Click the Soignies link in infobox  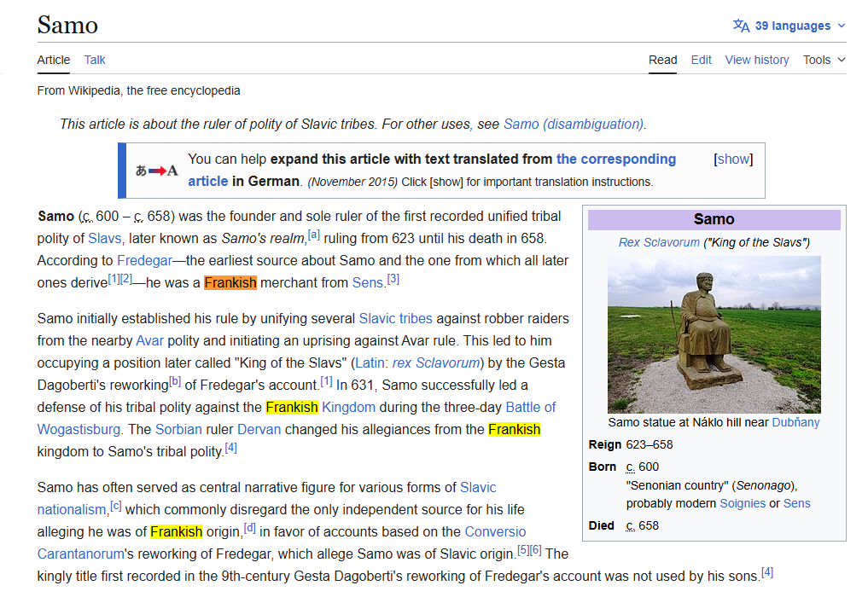(x=742, y=503)
